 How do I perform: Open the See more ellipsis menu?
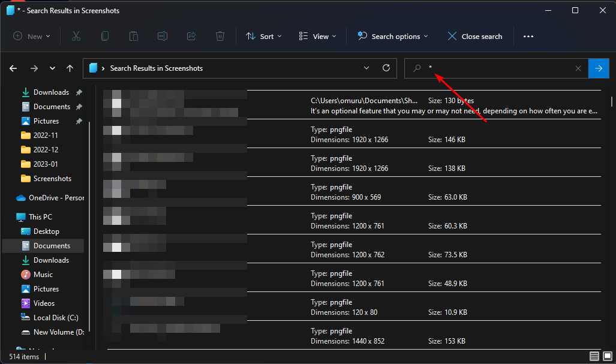pyautogui.click(x=528, y=37)
